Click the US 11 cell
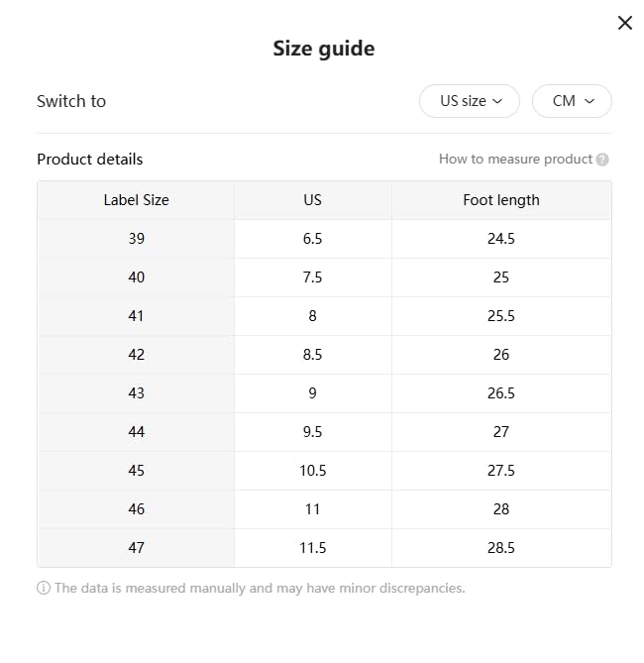Screen dimensions: 644x663 tap(312, 509)
